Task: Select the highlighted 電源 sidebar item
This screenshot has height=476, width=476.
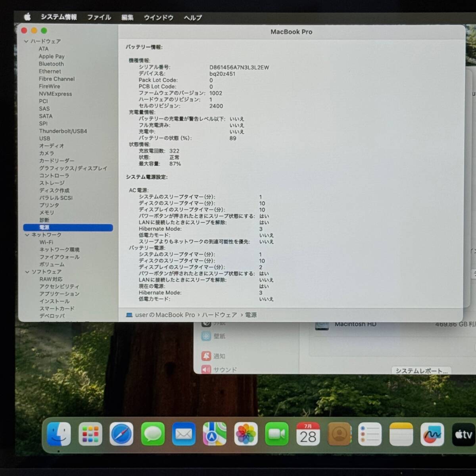Action: click(68, 228)
